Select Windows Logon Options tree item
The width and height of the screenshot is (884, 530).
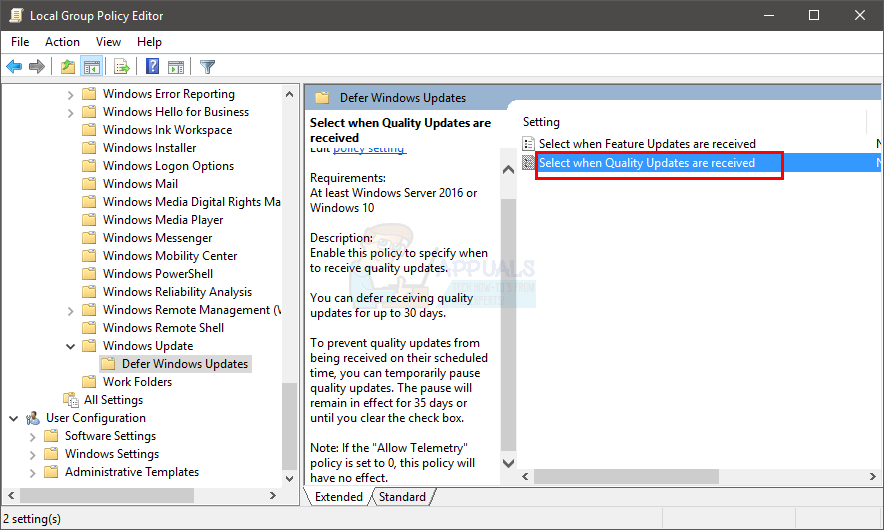pos(168,166)
